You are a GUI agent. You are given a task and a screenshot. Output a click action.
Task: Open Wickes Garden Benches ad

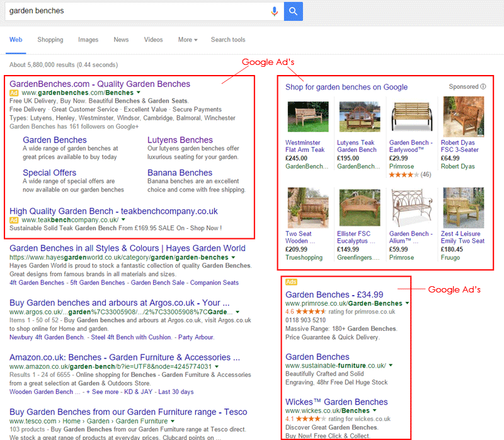(336, 402)
